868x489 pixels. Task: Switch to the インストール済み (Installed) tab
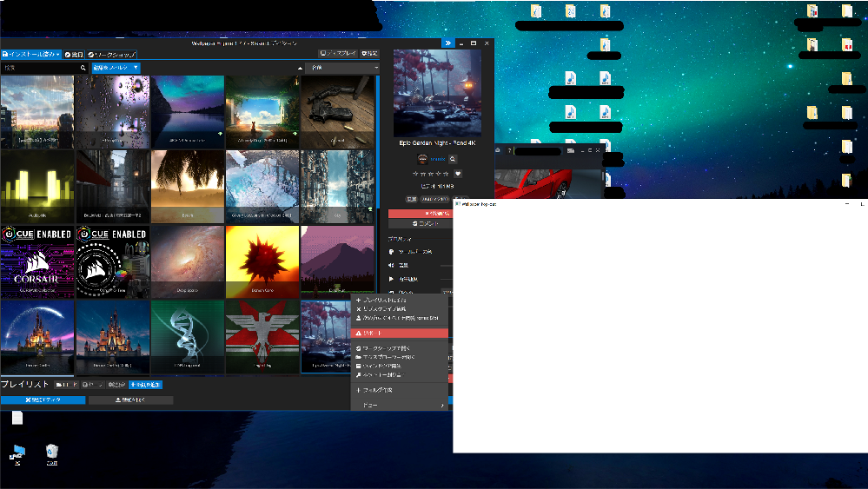point(31,54)
